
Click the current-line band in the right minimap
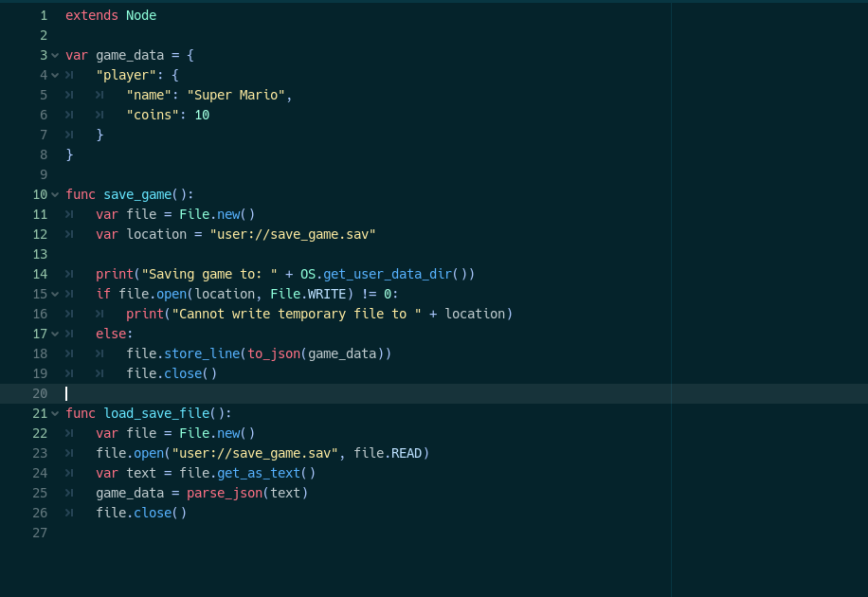click(768, 392)
